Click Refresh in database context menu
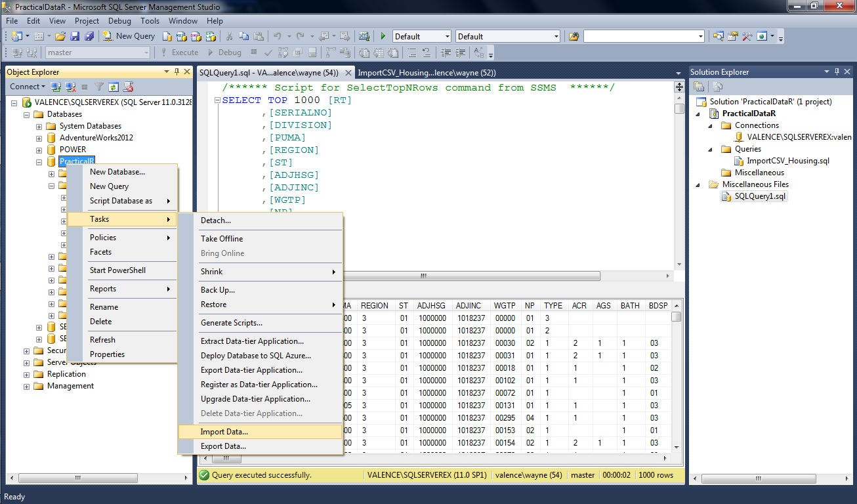The width and height of the screenshot is (857, 504). point(122,340)
